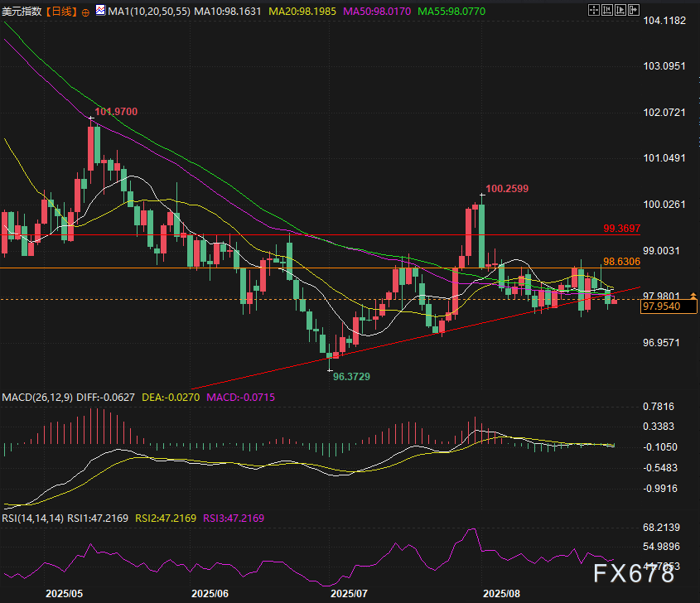Screen dimensions: 700x603
Task: Click the panel icon with right arrow
Action: pos(635,11)
